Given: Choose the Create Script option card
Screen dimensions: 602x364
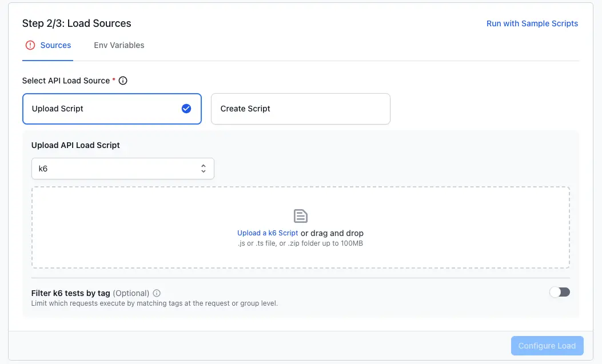Looking at the screenshot, I should coord(301,109).
